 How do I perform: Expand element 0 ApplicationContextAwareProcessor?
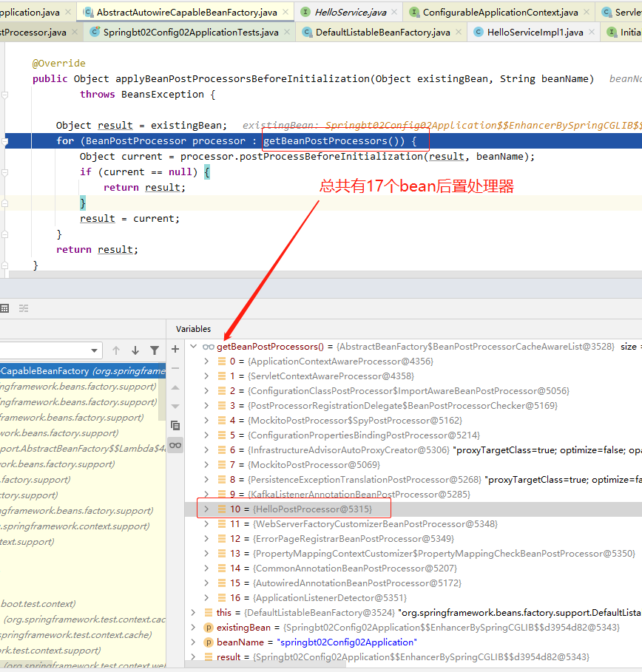[206, 362]
